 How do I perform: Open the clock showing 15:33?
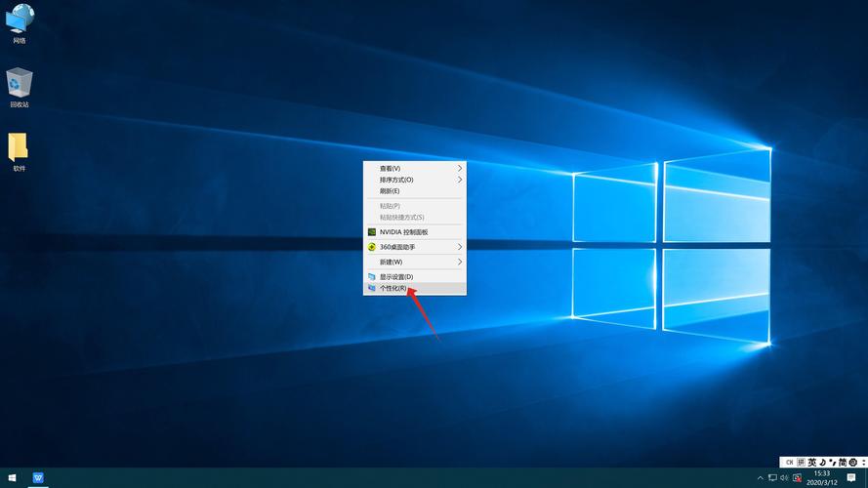(x=821, y=478)
